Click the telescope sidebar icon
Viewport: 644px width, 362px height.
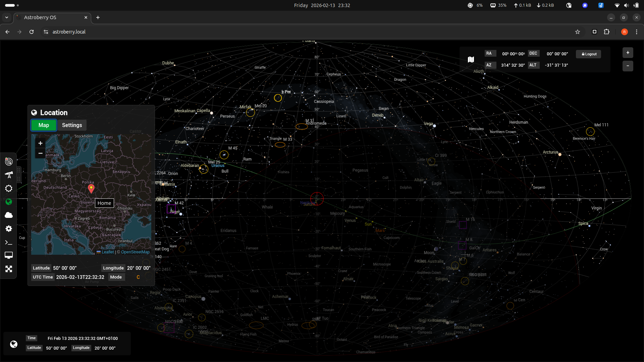click(x=9, y=175)
